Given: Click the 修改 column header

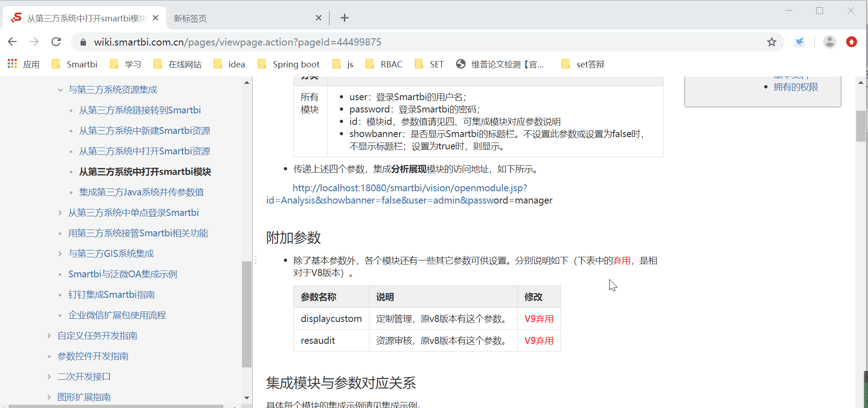Looking at the screenshot, I should pyautogui.click(x=539, y=297).
